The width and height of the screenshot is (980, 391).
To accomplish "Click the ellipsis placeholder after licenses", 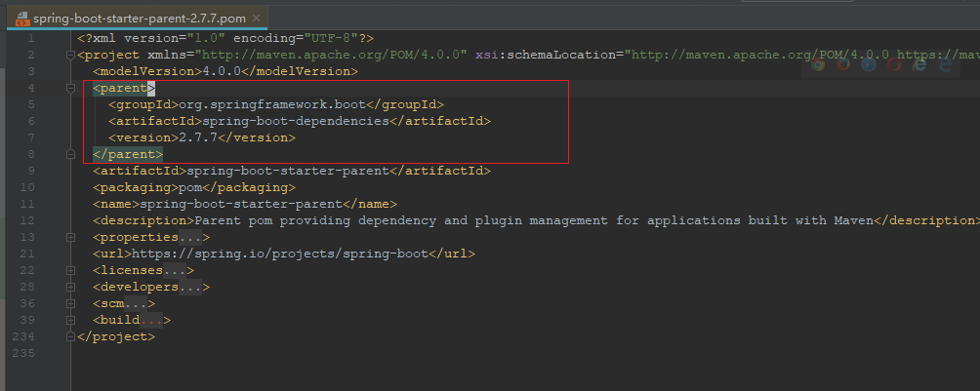I will 175,270.
